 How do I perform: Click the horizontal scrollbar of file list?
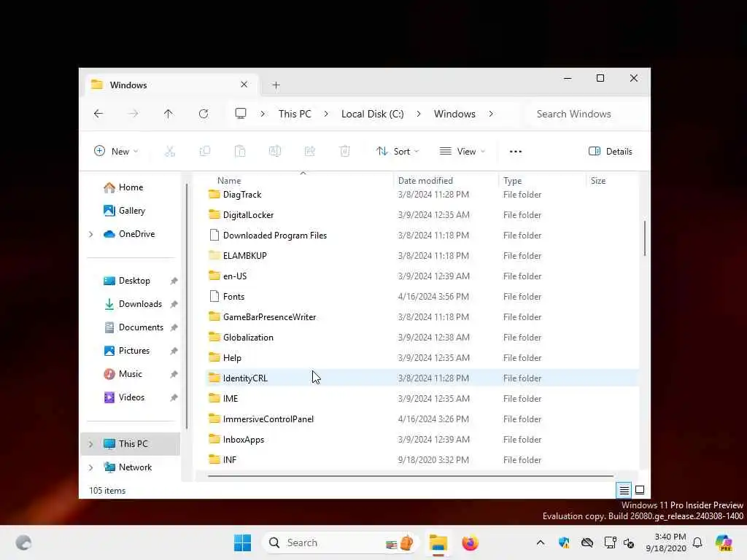pos(411,475)
